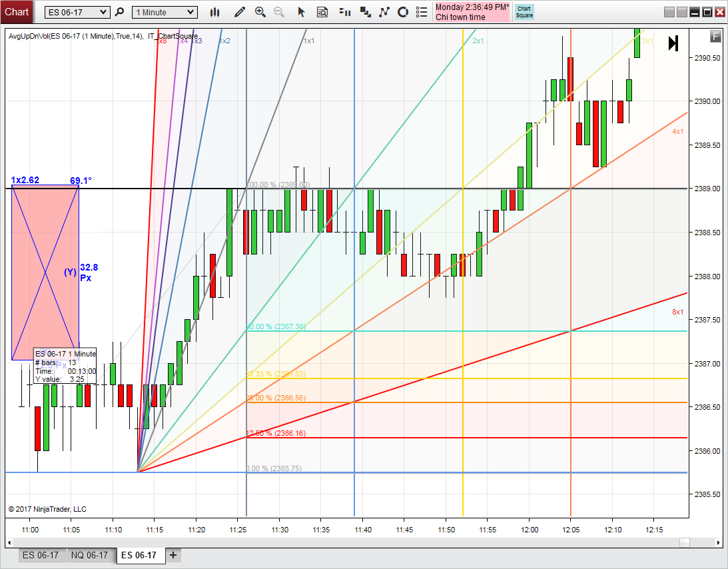Click the data series stacked squares icon
Screen dimensions: 728x569
pyautogui.click(x=366, y=13)
